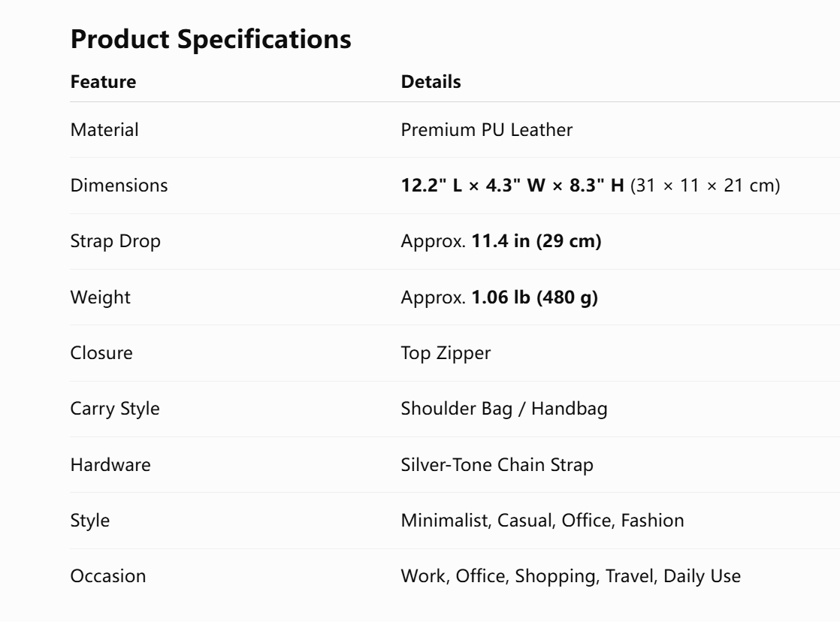This screenshot has height=622, width=840.
Task: Click the Weight row label
Action: tap(100, 297)
